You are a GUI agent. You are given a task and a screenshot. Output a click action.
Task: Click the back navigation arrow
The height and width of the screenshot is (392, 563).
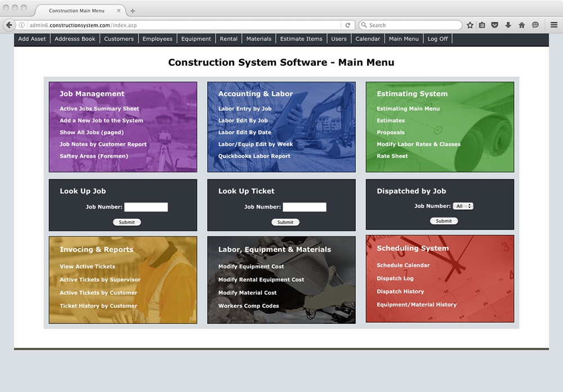(x=8, y=25)
